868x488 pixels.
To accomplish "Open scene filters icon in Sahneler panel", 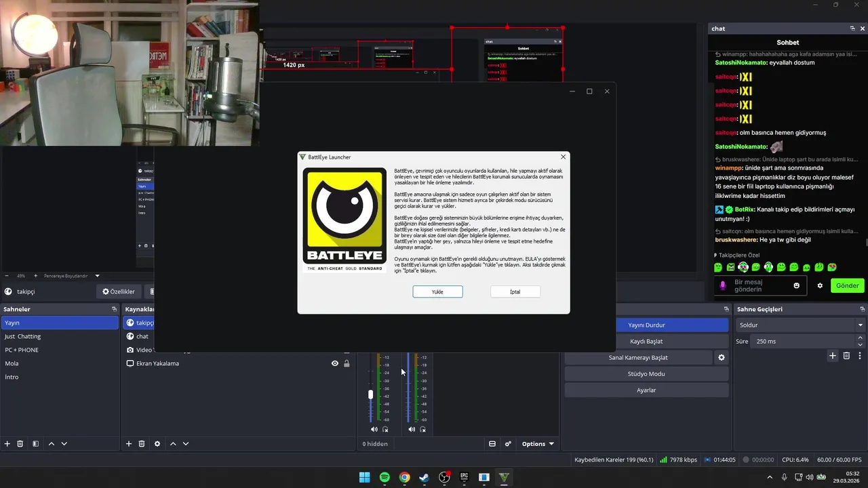I will 35,444.
